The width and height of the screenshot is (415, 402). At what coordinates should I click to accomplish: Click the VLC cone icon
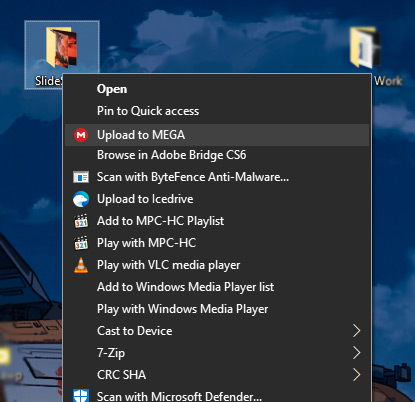point(81,265)
